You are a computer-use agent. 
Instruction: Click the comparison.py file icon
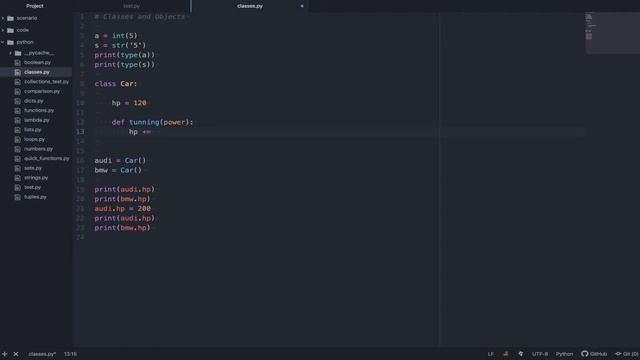pos(18,91)
